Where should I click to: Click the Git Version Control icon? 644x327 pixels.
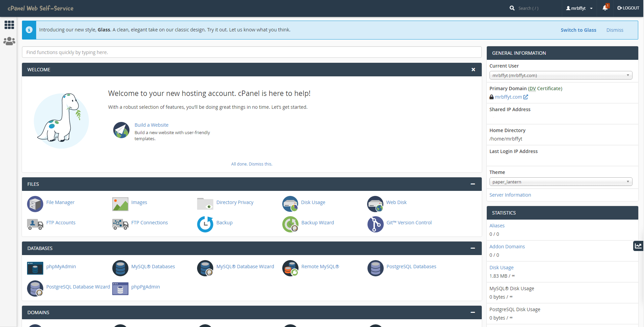coord(375,224)
